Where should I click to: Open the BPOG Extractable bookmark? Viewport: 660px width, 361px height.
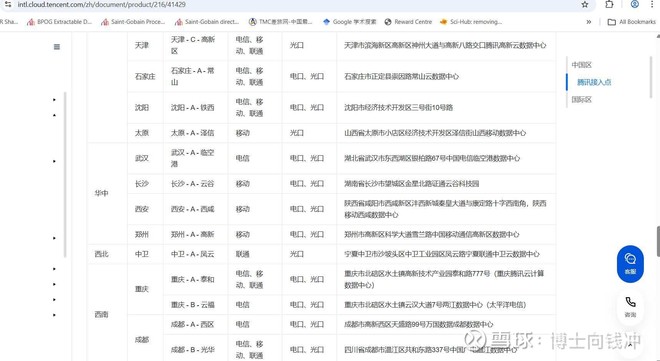[59, 22]
